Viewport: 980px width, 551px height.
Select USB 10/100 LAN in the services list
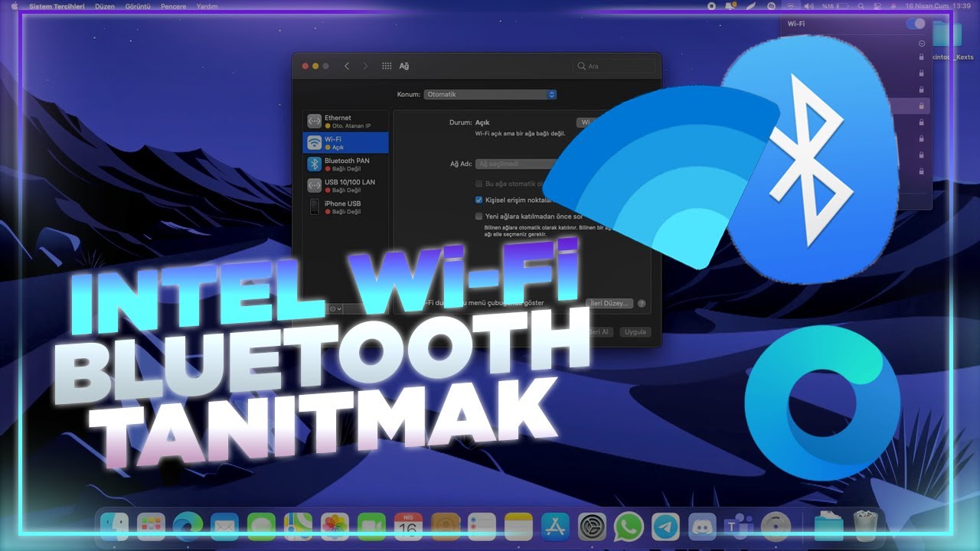346,185
